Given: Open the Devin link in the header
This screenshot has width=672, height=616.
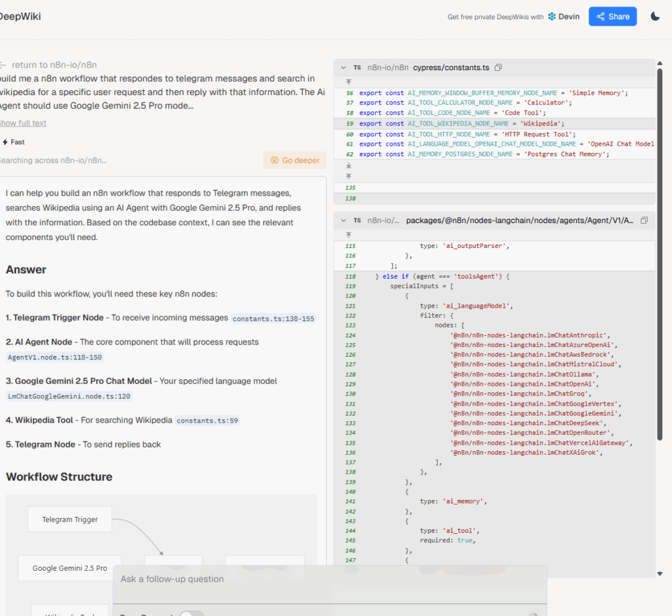Looking at the screenshot, I should tap(564, 16).
